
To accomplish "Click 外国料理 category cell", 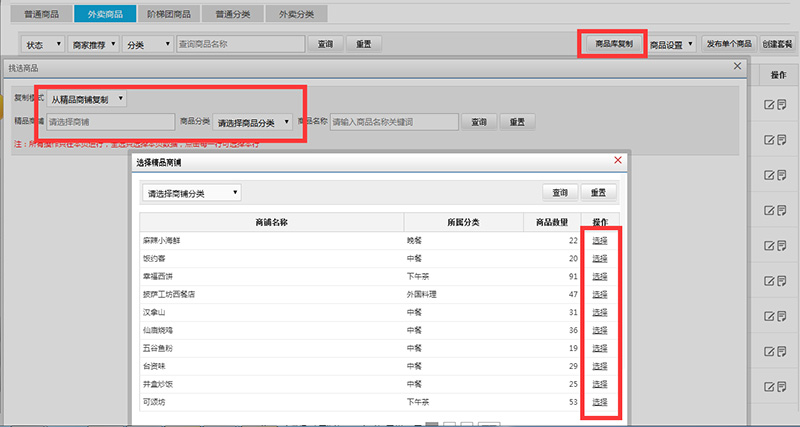I will tap(421, 294).
